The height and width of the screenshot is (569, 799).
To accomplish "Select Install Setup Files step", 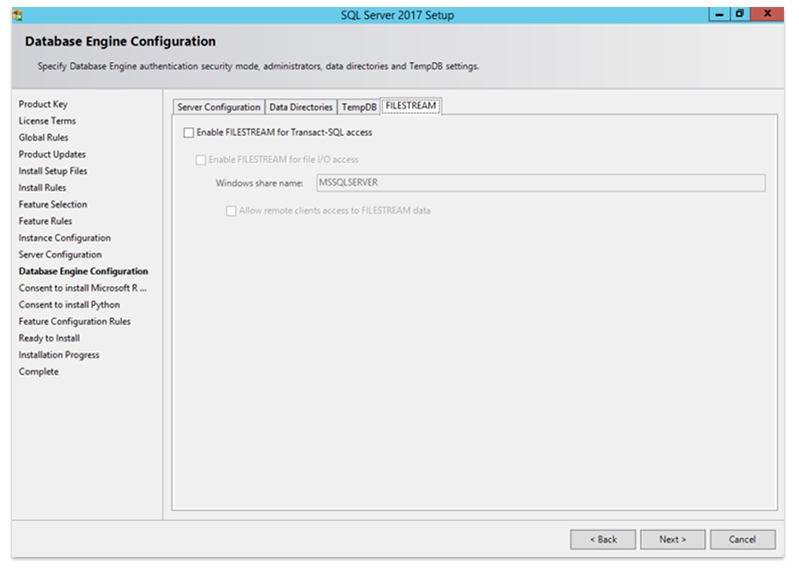I will click(53, 171).
